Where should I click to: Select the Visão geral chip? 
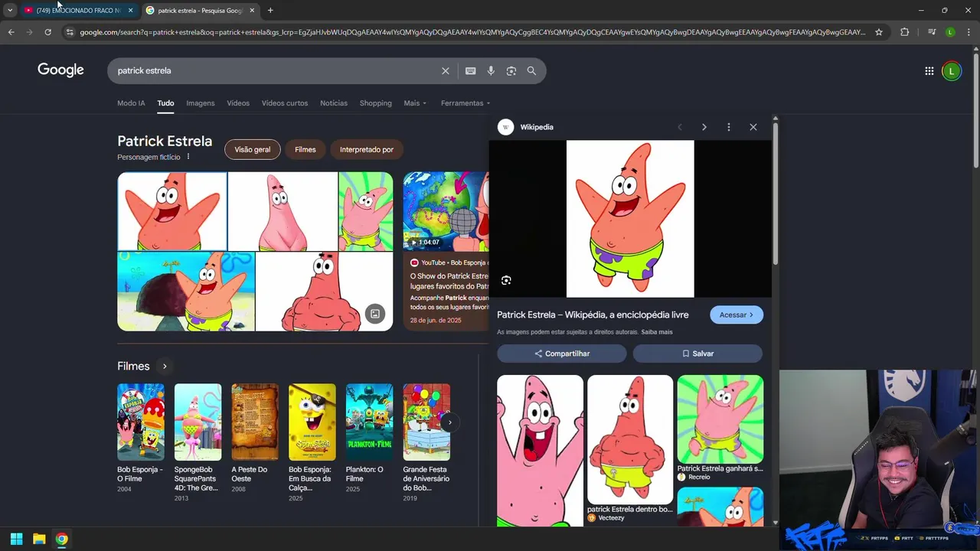(x=252, y=149)
